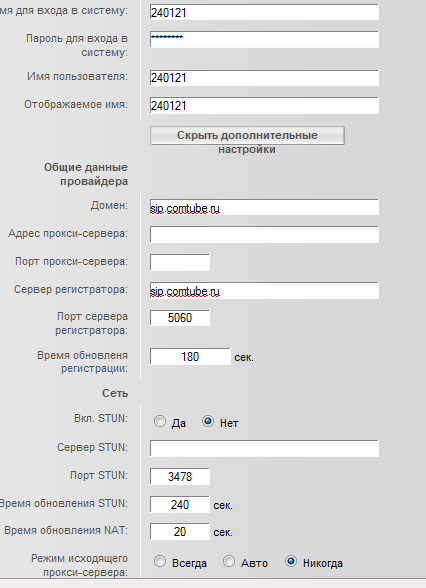426x588 pixels.
Task: Choose "Авто" outgoing proxy mode
Action: tap(229, 562)
